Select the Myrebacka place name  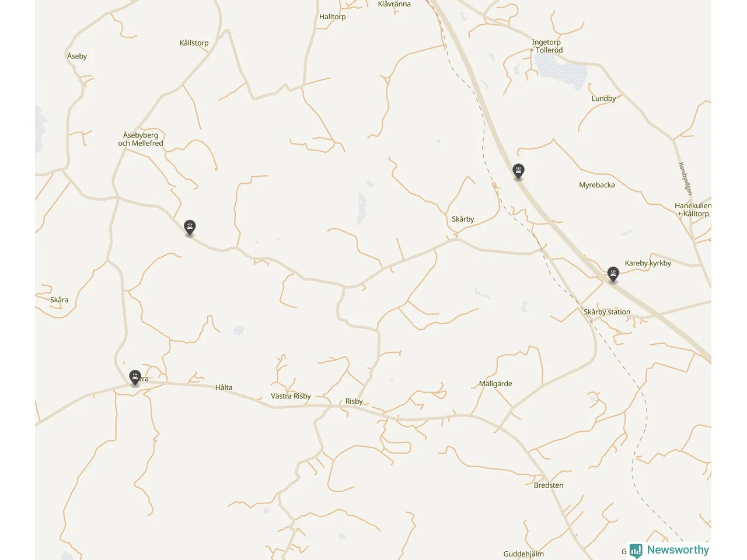click(x=596, y=185)
